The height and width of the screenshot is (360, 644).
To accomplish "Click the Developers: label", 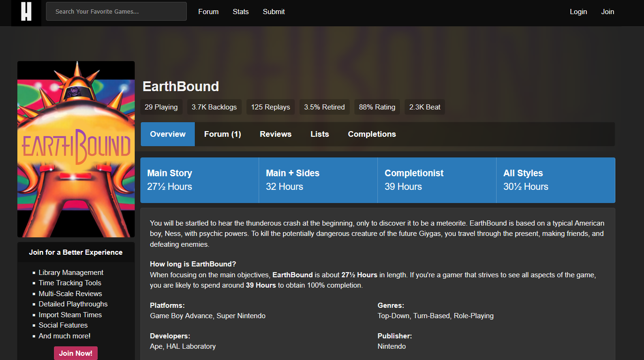I will [x=170, y=336].
